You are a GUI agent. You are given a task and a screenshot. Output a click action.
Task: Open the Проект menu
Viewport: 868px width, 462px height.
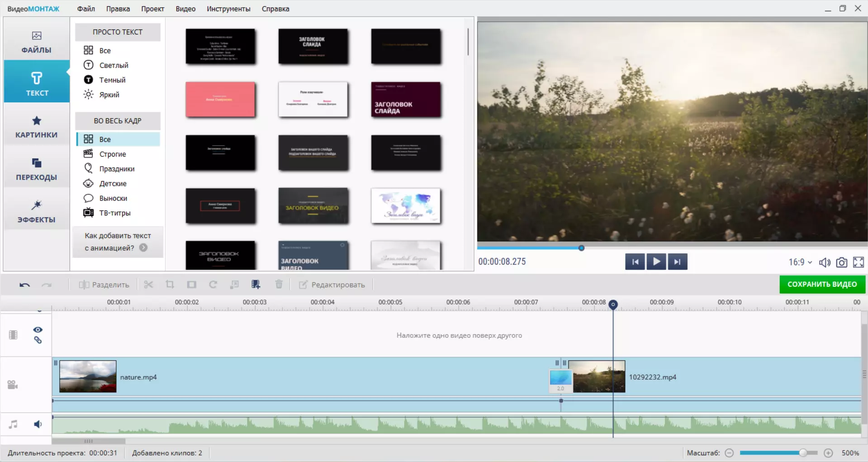coord(152,9)
